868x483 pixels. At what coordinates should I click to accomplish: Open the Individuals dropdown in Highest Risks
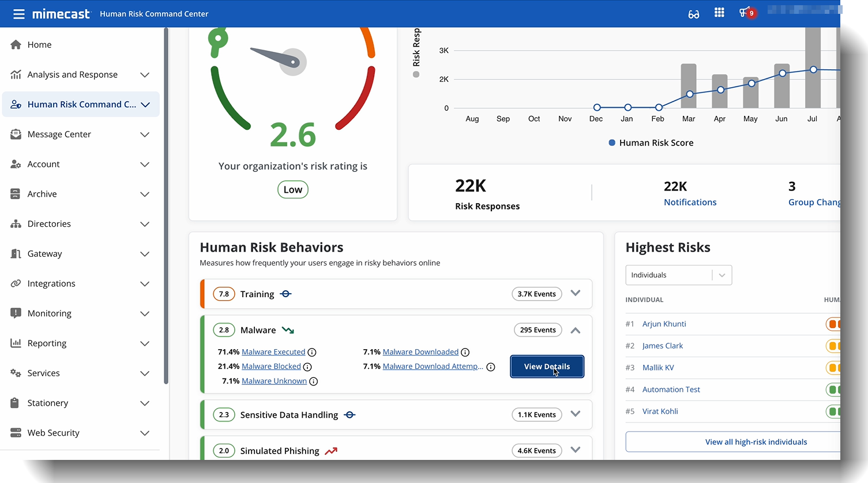tap(678, 275)
